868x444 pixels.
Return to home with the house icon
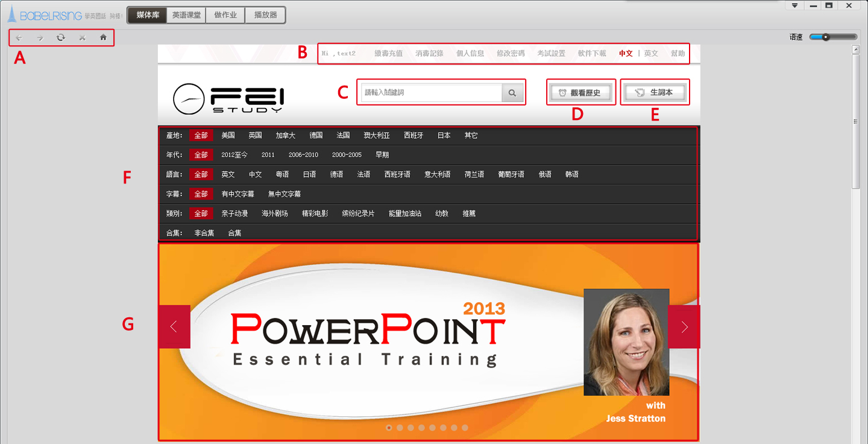pyautogui.click(x=103, y=37)
